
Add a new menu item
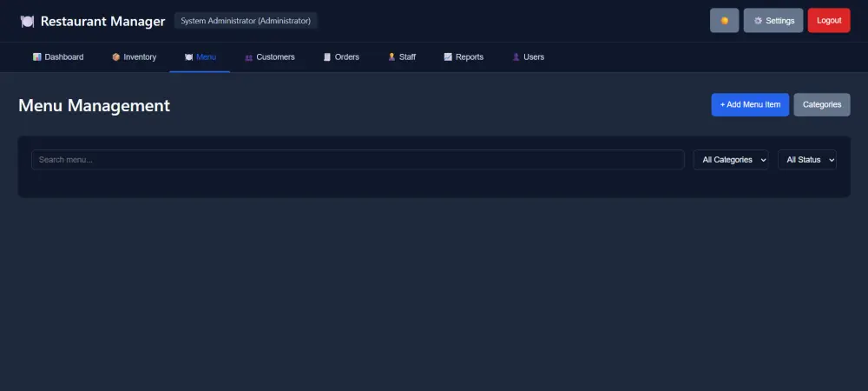click(750, 104)
